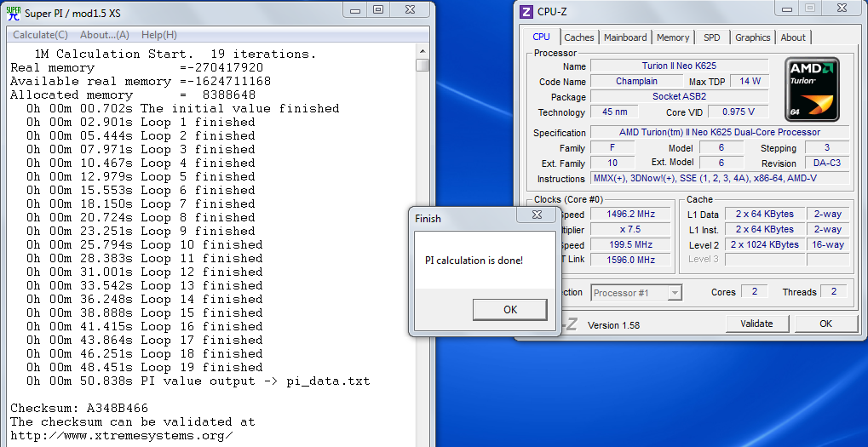This screenshot has height=447, width=868.
Task: Click the Super PI scrollbar up arrow
Action: tap(423, 51)
